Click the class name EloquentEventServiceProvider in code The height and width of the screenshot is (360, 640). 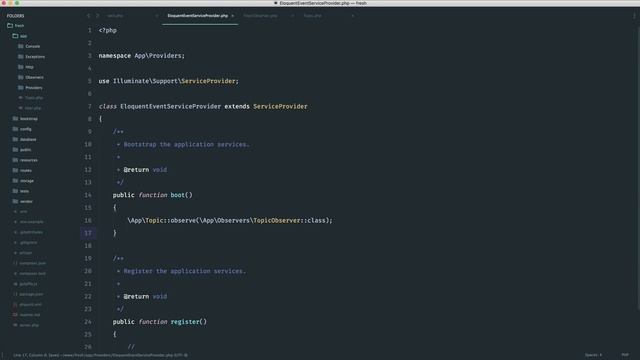pos(170,107)
